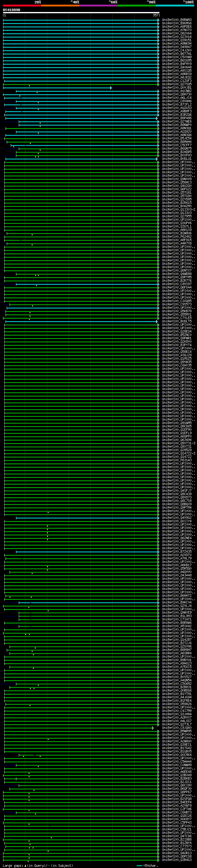Screen dimensions: 197x868
Task: Select hit UniRef100_B4FMY9
Action: coord(177,64)
